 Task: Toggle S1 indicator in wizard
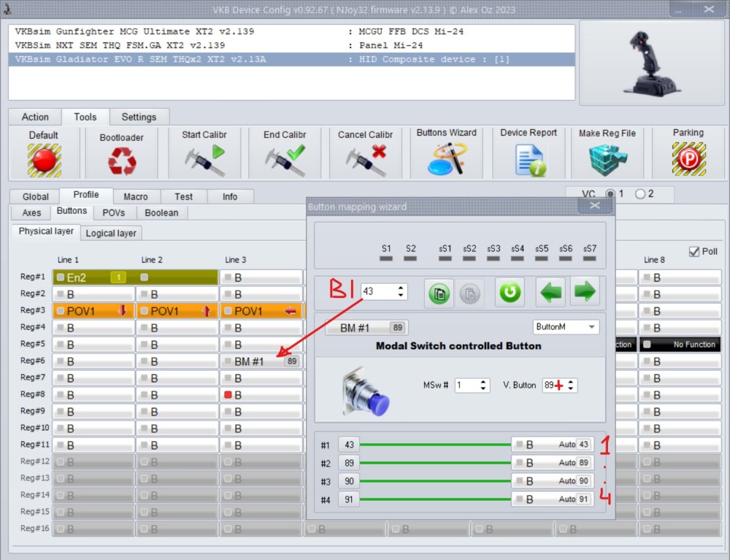[386, 258]
